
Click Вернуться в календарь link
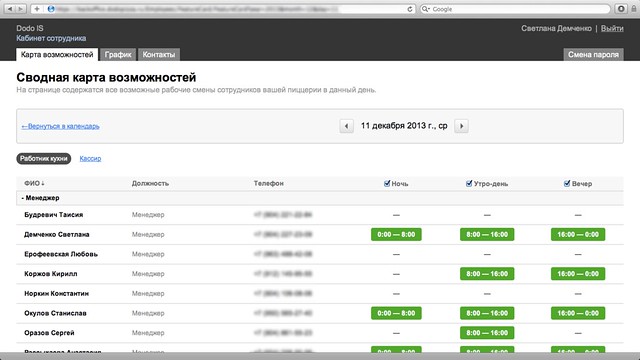pos(60,126)
